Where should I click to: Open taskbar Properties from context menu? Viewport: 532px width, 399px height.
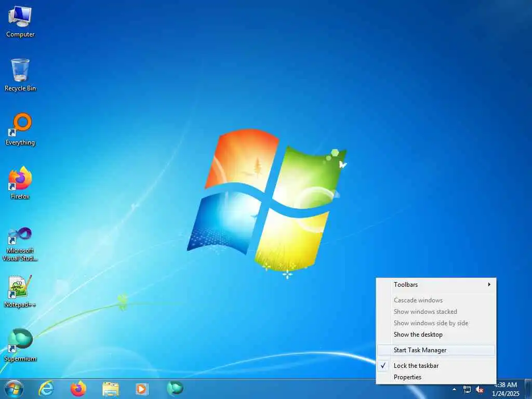(x=436, y=377)
